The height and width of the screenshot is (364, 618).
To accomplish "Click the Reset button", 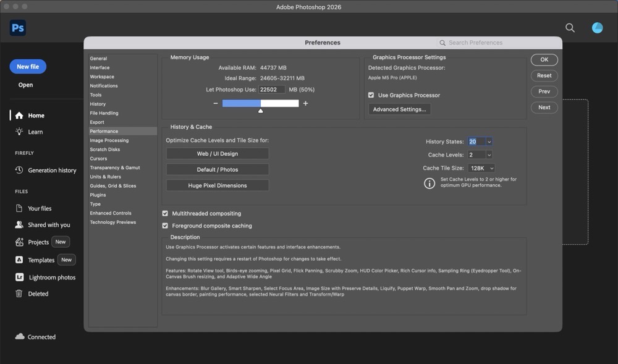I will (x=544, y=75).
